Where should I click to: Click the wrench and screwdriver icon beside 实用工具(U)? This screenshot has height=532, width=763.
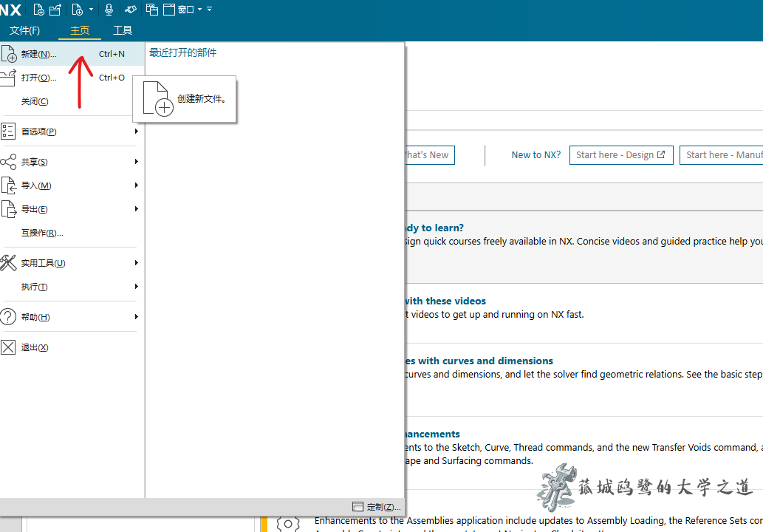click(x=8, y=263)
